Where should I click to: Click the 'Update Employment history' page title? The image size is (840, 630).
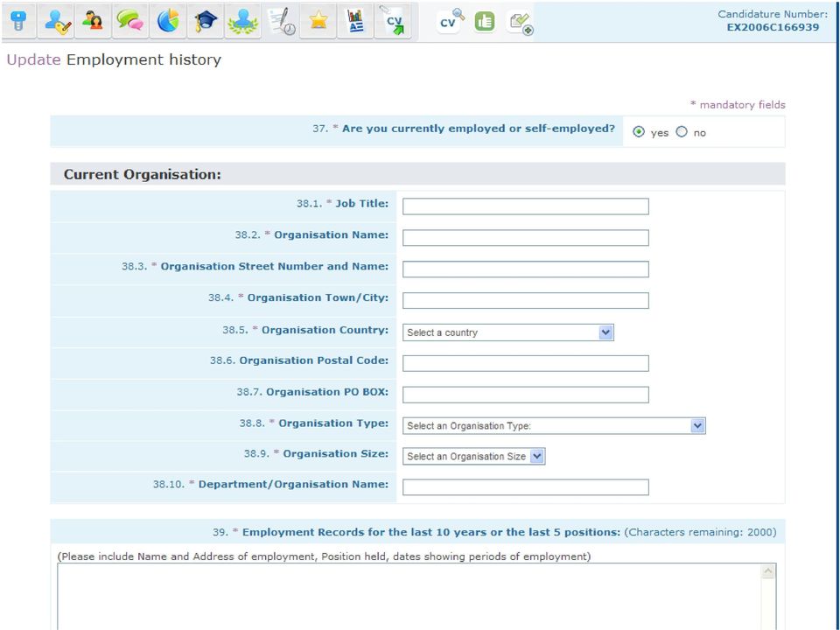pyautogui.click(x=114, y=59)
